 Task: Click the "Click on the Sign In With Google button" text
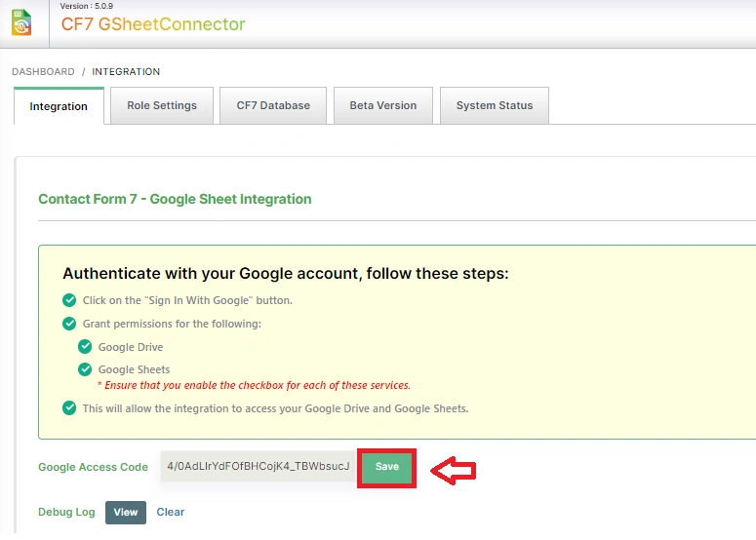[187, 300]
